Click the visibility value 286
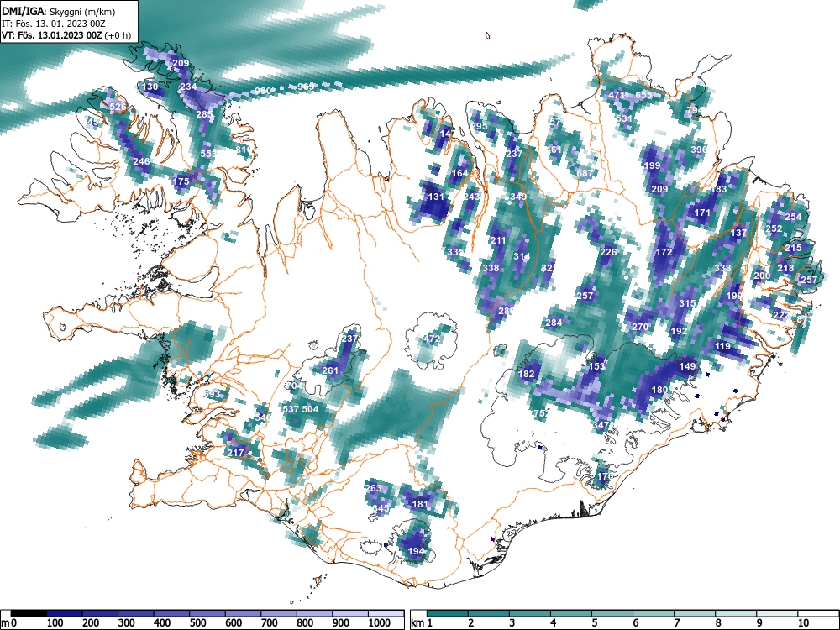This screenshot has height=630, width=840. pyautogui.click(x=507, y=311)
